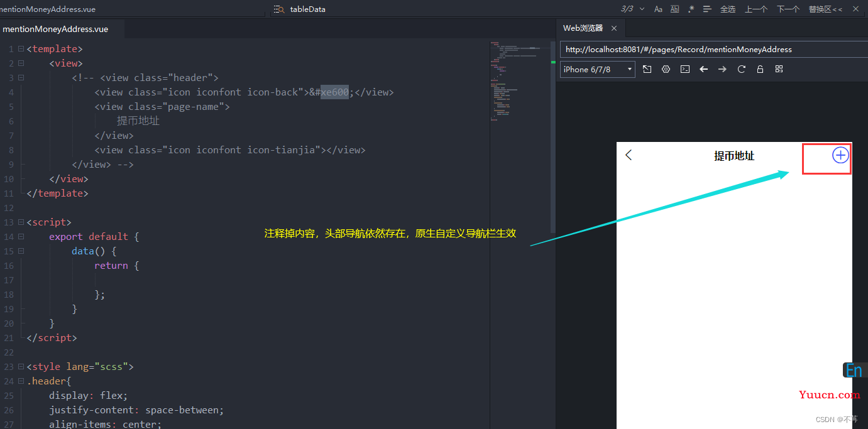Toggle match case Aa in search bar

point(658,9)
